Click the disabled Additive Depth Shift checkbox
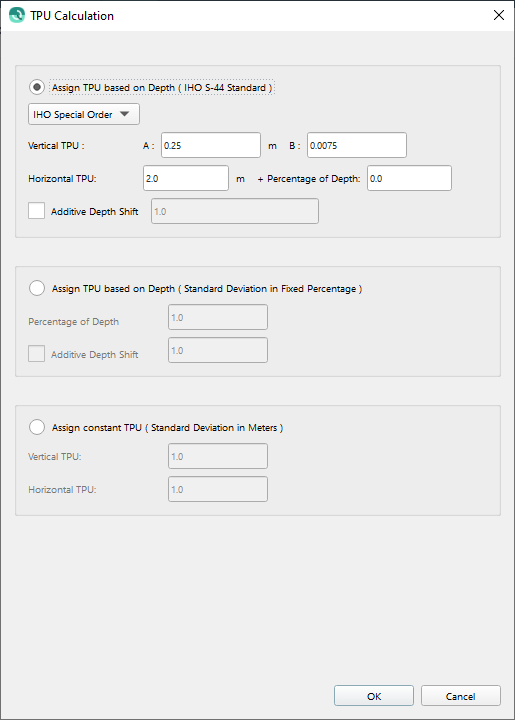This screenshot has width=515, height=720. click(36, 354)
